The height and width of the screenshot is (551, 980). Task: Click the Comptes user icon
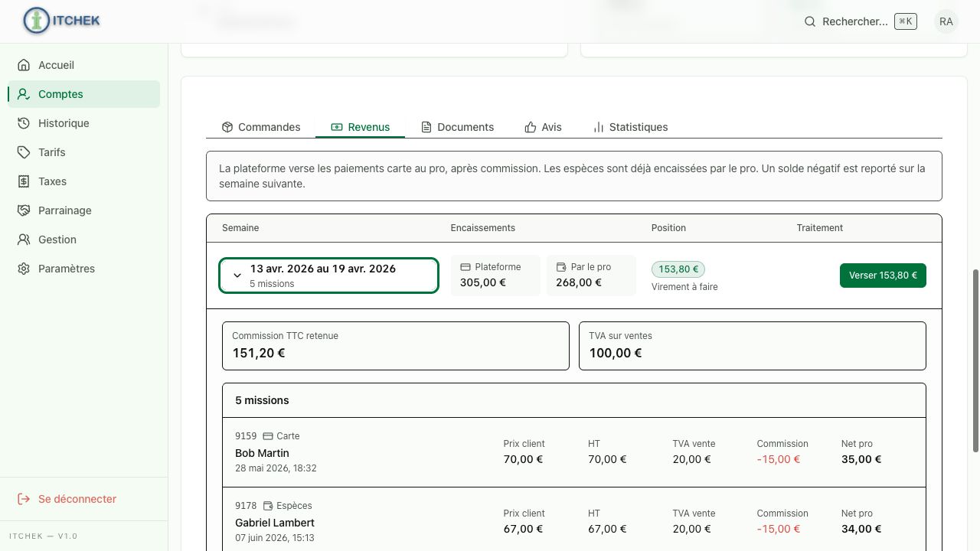tap(24, 94)
